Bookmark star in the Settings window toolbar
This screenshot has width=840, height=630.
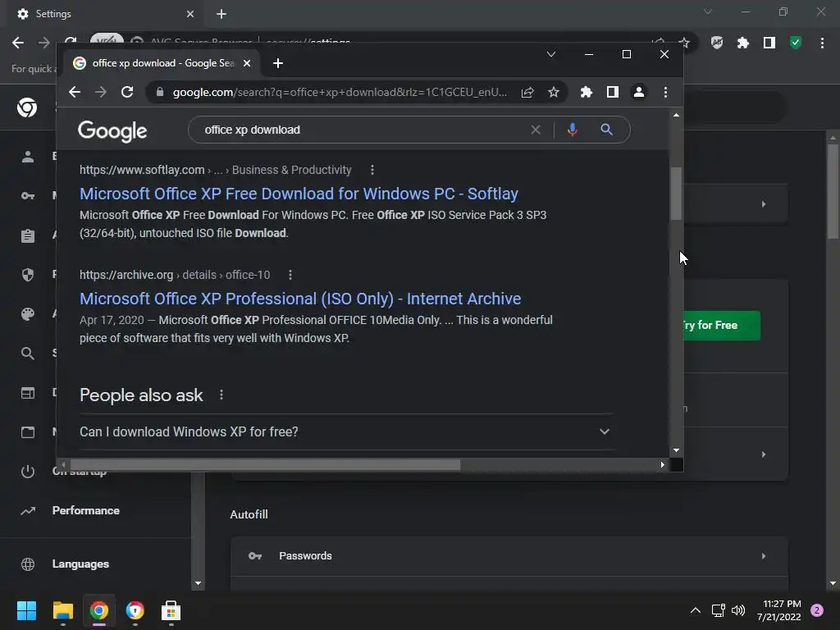coord(684,43)
